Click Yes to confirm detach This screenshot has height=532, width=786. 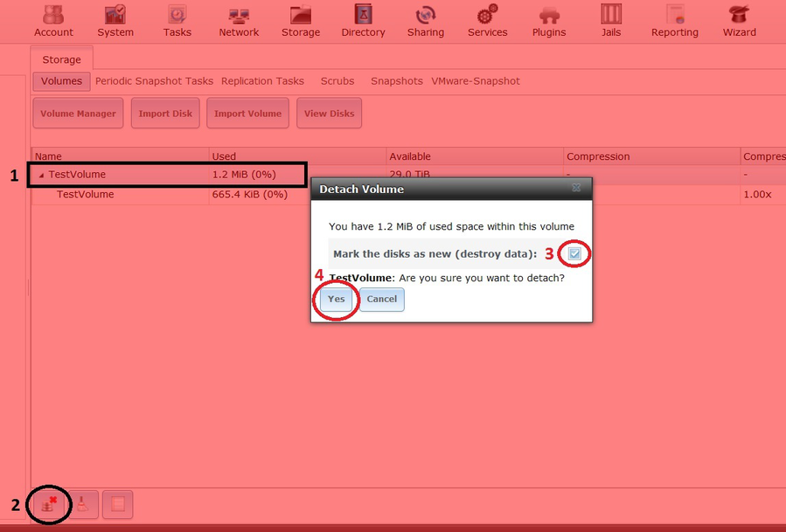click(x=337, y=300)
